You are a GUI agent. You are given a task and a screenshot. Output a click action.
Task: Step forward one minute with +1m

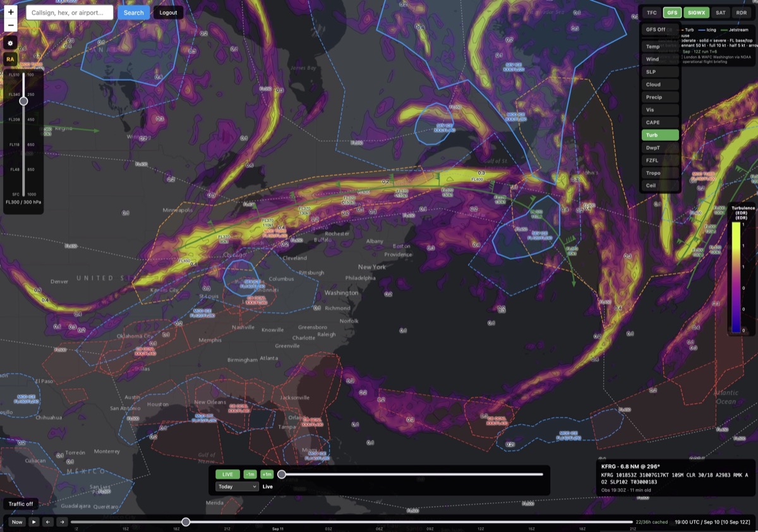267,475
